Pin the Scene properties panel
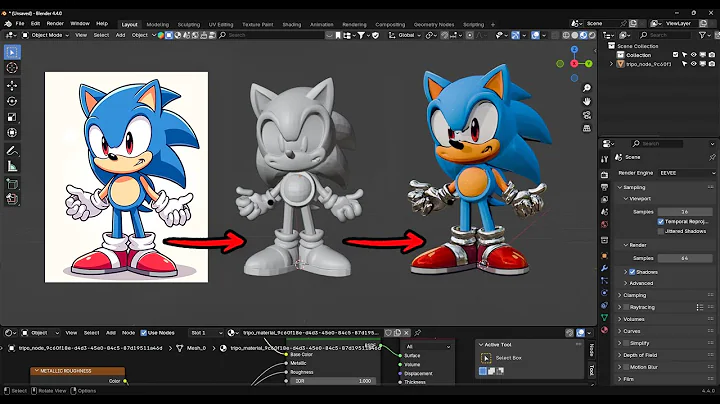Screen dimensions: 720x404 [712, 157]
